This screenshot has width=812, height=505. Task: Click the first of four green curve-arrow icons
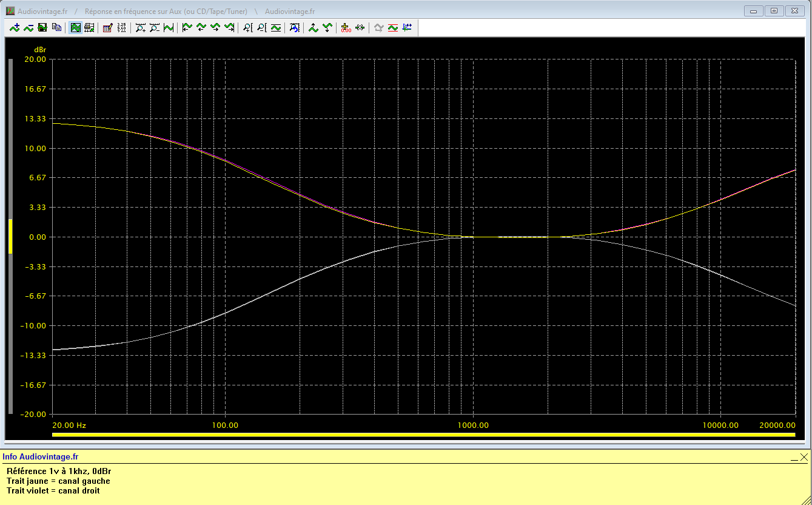187,27
